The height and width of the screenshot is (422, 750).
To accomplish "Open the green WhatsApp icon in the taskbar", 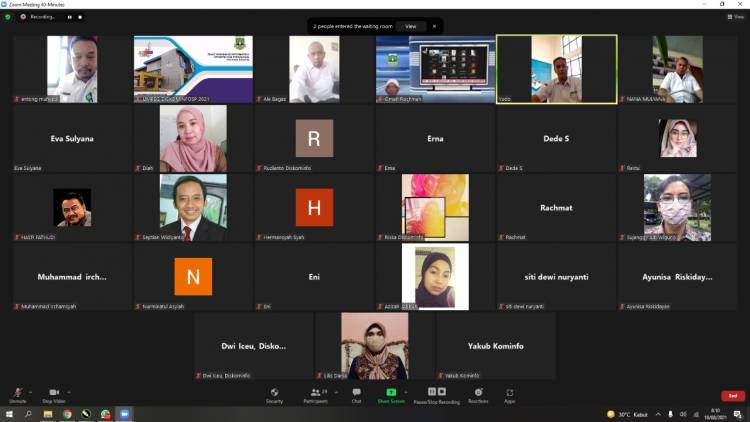I will pos(105,414).
